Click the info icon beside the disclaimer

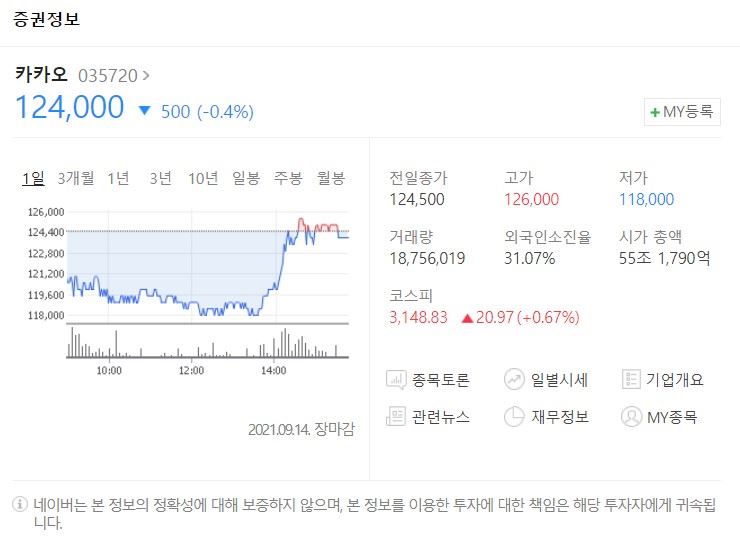tap(20, 505)
